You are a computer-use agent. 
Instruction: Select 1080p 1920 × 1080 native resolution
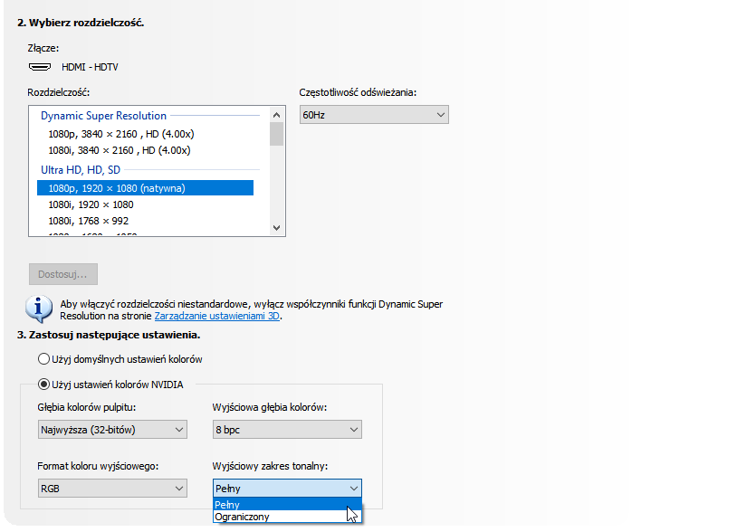pos(117,188)
